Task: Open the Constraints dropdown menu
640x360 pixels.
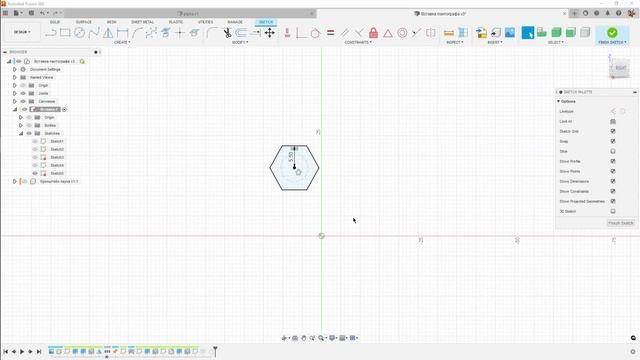Action: (358, 42)
